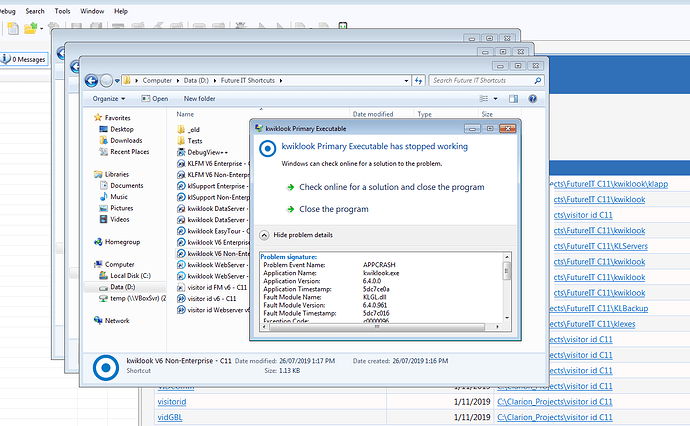This screenshot has width=690, height=426.
Task: Select the Tests folder icon
Action: pyautogui.click(x=181, y=141)
